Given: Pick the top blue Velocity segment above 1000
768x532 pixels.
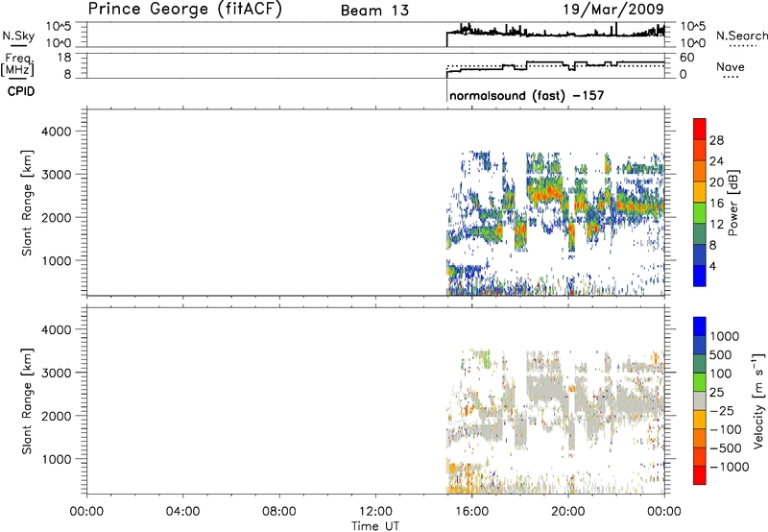Looking at the screenshot, I should point(700,326).
